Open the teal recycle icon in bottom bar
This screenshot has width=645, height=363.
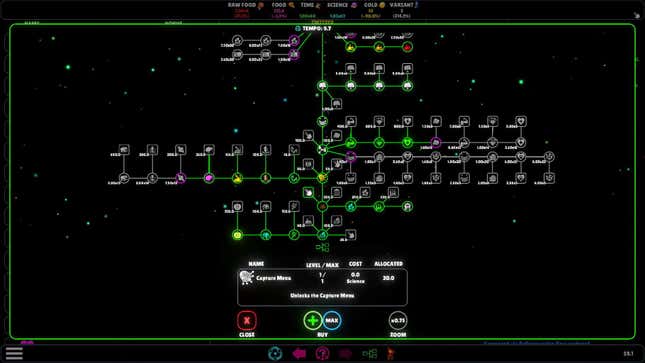[x=275, y=353]
